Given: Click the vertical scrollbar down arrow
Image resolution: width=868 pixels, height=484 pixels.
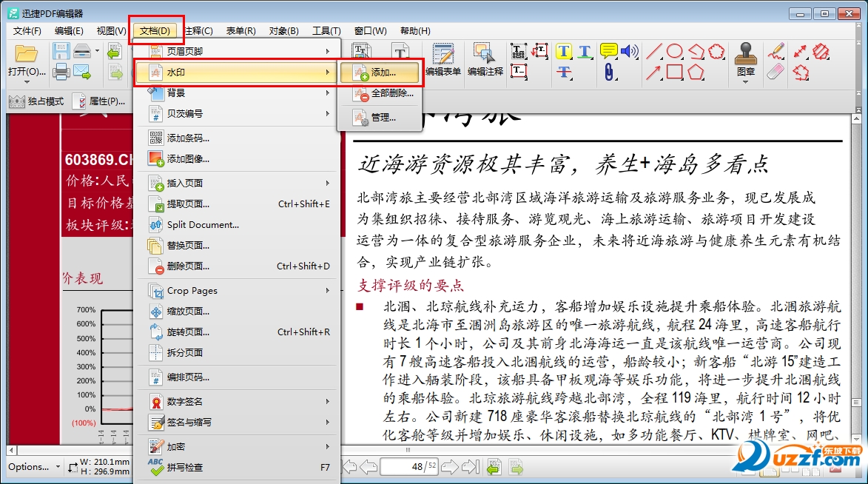Looking at the screenshot, I should pos(856,437).
